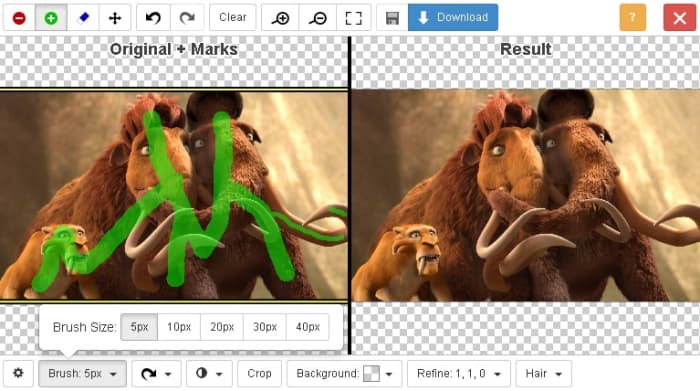Select the red remove-background marker tool
Viewport: 700px width, 391px height.
[x=19, y=18]
